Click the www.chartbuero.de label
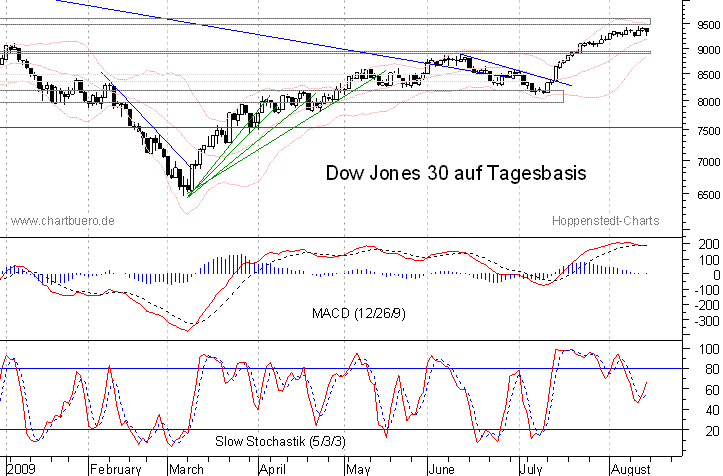 pyautogui.click(x=62, y=221)
